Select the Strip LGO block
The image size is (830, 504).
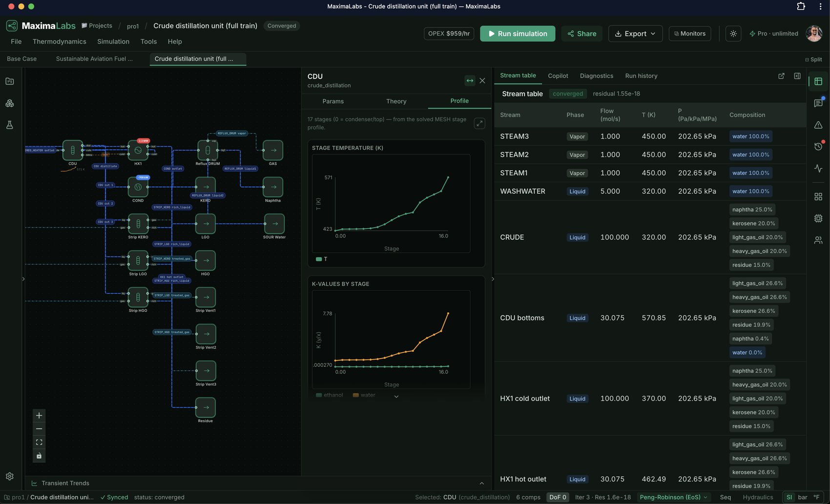pyautogui.click(x=138, y=261)
